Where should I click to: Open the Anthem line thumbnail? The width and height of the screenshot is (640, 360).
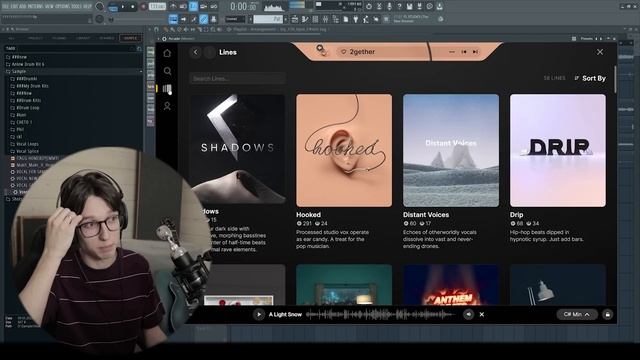click(451, 285)
